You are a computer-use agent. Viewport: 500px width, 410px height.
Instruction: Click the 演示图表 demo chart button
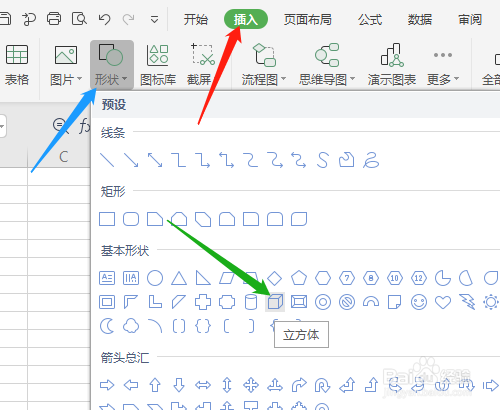[392, 65]
